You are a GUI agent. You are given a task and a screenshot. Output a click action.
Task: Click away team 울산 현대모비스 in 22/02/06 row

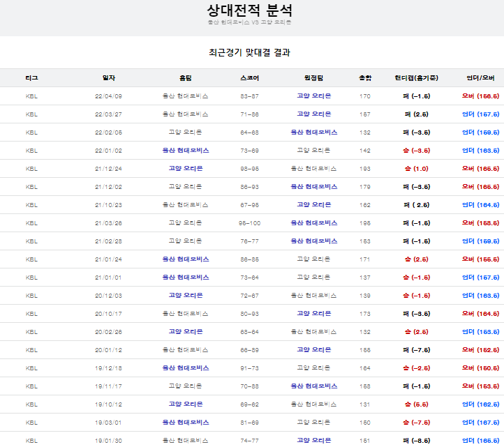[313, 132]
